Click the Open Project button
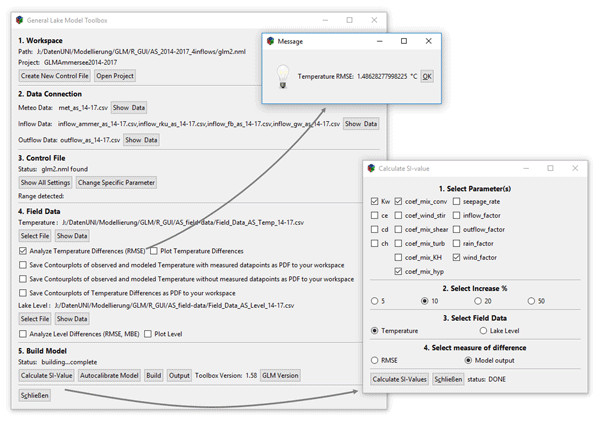 (x=115, y=75)
